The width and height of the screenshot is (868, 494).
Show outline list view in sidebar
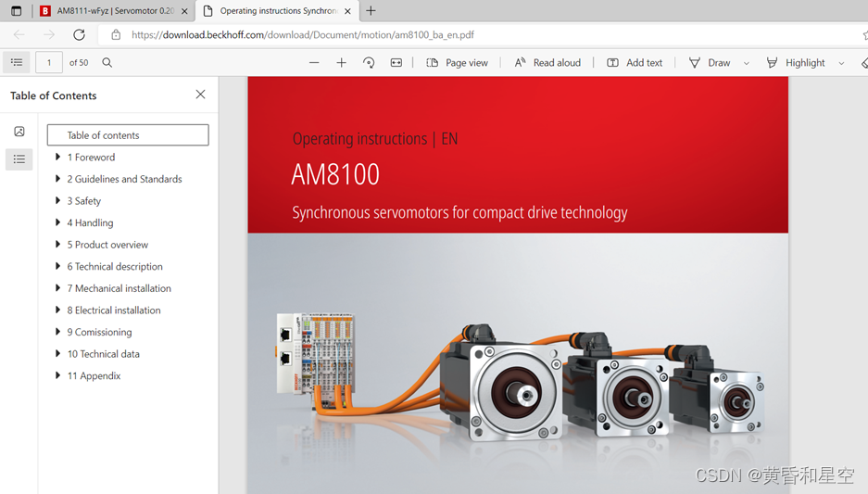point(19,159)
